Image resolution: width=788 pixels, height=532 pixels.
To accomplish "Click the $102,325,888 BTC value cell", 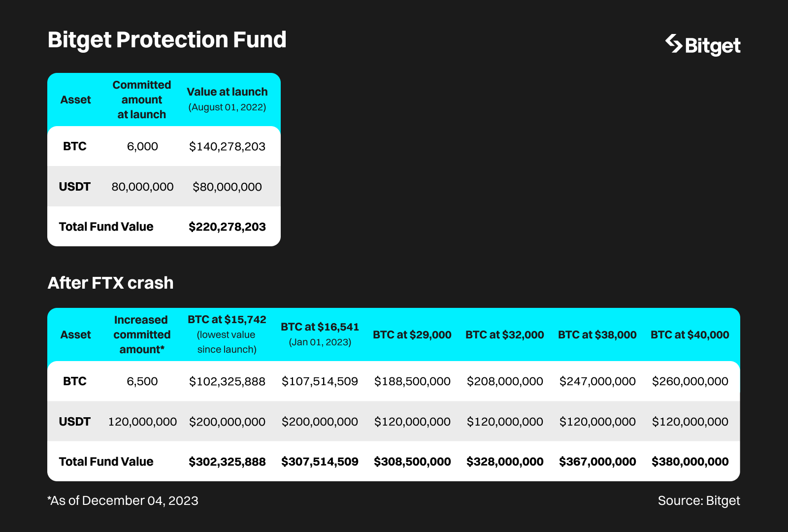I will [x=227, y=381].
